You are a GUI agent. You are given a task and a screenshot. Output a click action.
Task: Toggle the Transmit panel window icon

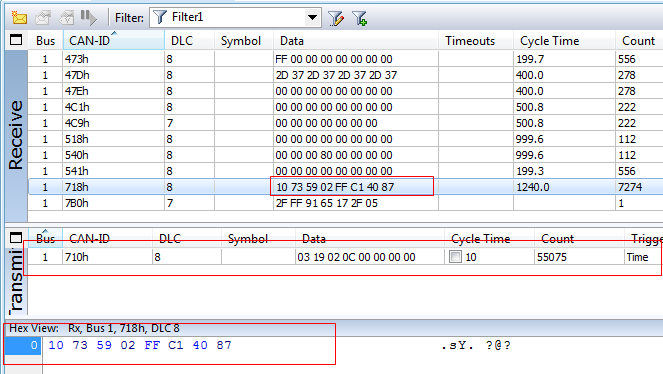click(x=16, y=238)
